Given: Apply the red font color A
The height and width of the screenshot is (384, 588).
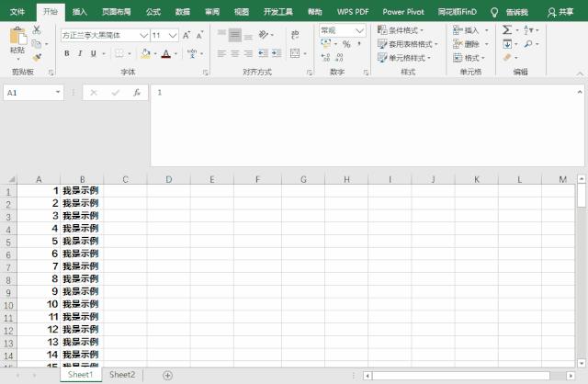Looking at the screenshot, I should 165,53.
